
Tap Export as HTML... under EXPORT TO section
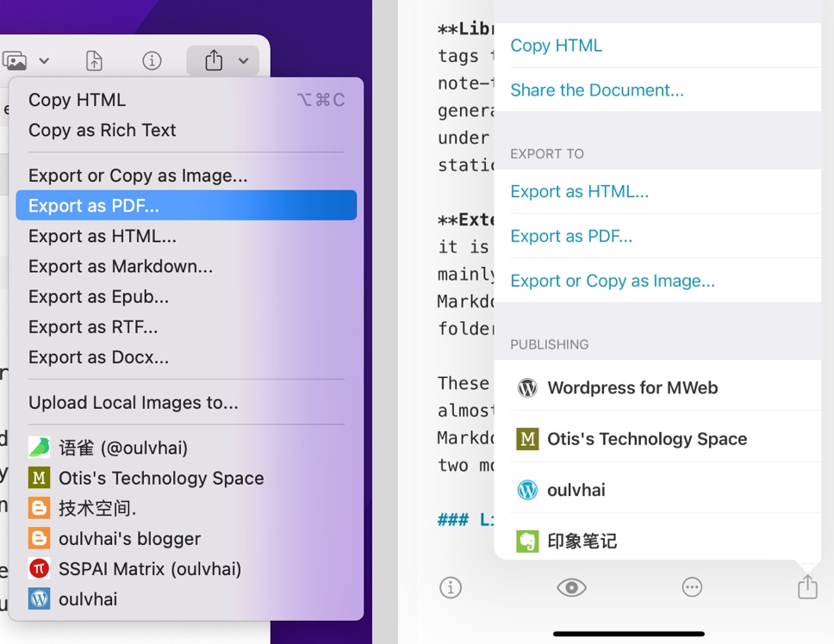(579, 192)
